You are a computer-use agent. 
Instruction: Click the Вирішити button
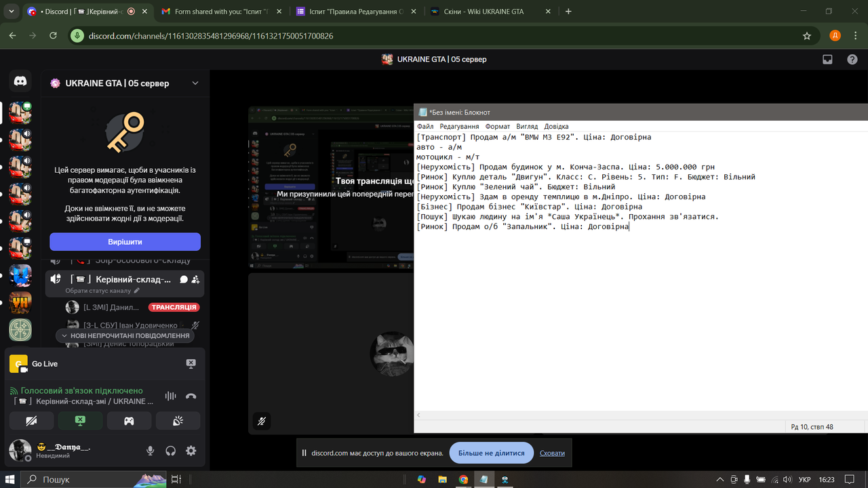pyautogui.click(x=125, y=242)
